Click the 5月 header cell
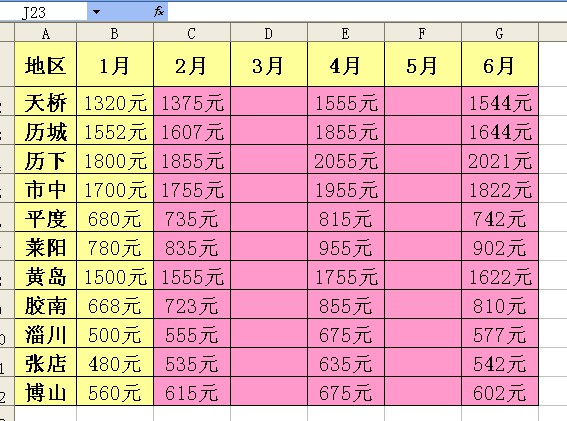567x421 pixels. (423, 64)
